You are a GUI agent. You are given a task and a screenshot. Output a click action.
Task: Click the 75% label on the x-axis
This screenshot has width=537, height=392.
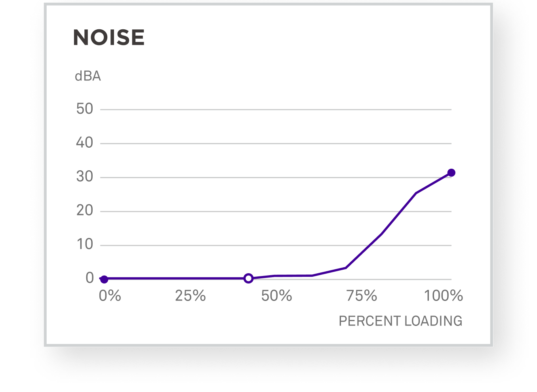[362, 296]
